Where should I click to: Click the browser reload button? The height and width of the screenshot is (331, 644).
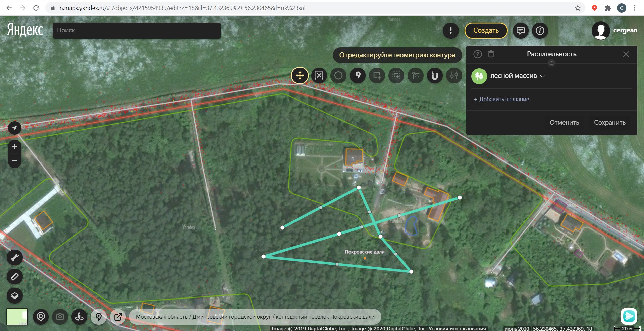pyautogui.click(x=36, y=8)
